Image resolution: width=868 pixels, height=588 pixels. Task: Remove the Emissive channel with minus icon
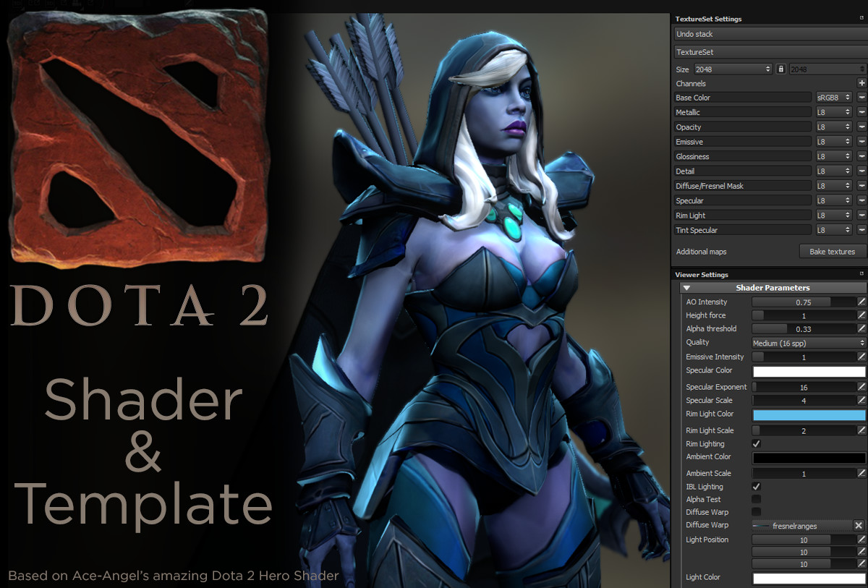tap(861, 142)
